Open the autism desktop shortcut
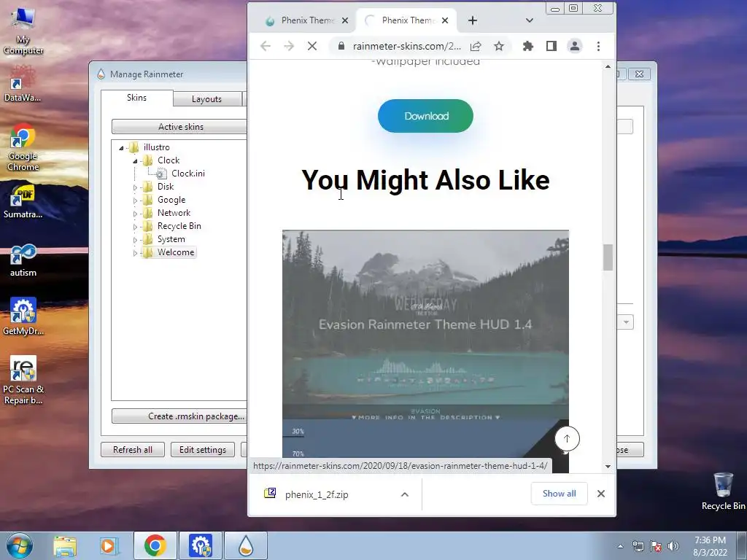The image size is (747, 560). [x=23, y=260]
